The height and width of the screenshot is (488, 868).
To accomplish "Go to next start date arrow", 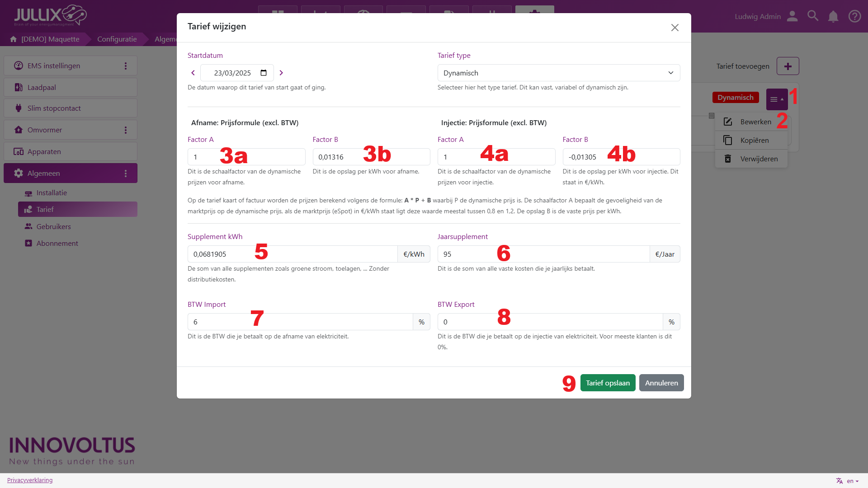I will (281, 73).
